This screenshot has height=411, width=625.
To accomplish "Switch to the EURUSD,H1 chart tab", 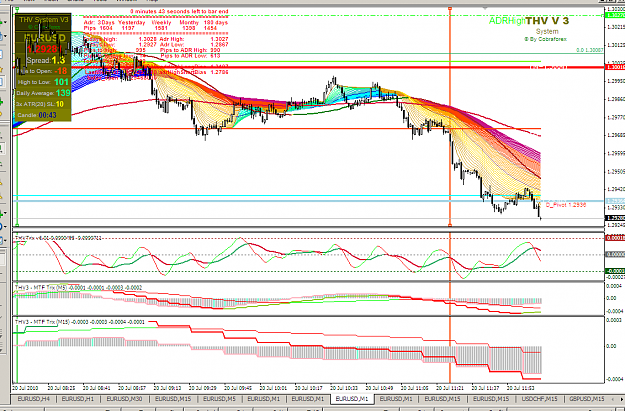I will click(x=78, y=399).
